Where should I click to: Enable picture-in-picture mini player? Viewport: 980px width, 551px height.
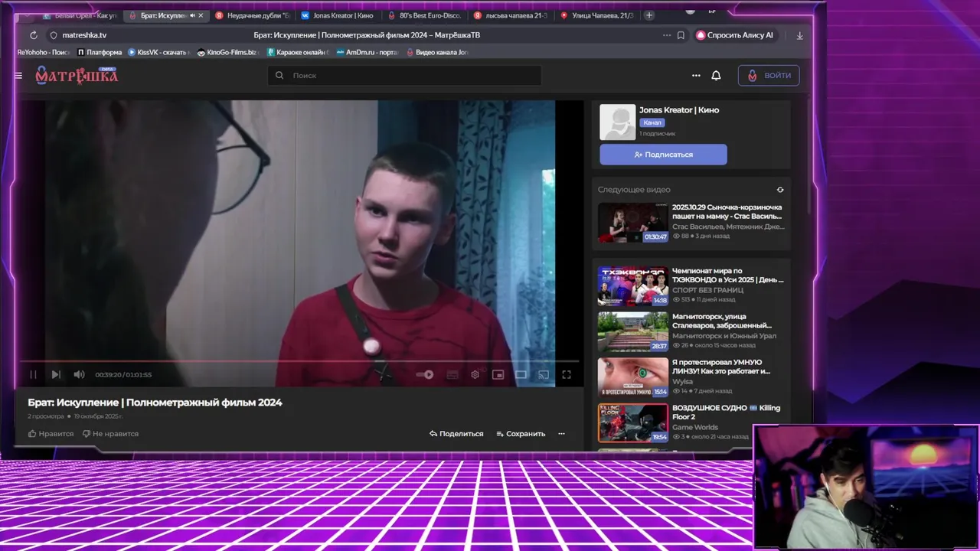[498, 374]
